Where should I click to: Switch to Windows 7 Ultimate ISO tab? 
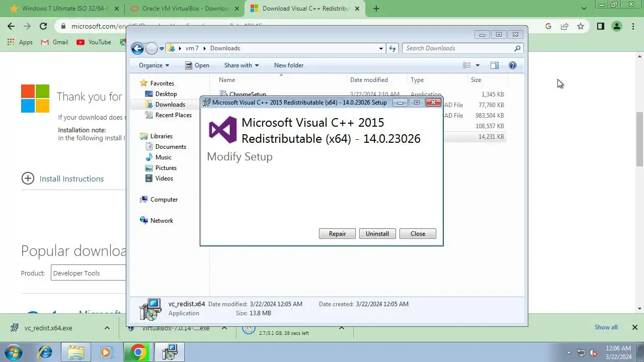coord(63,9)
